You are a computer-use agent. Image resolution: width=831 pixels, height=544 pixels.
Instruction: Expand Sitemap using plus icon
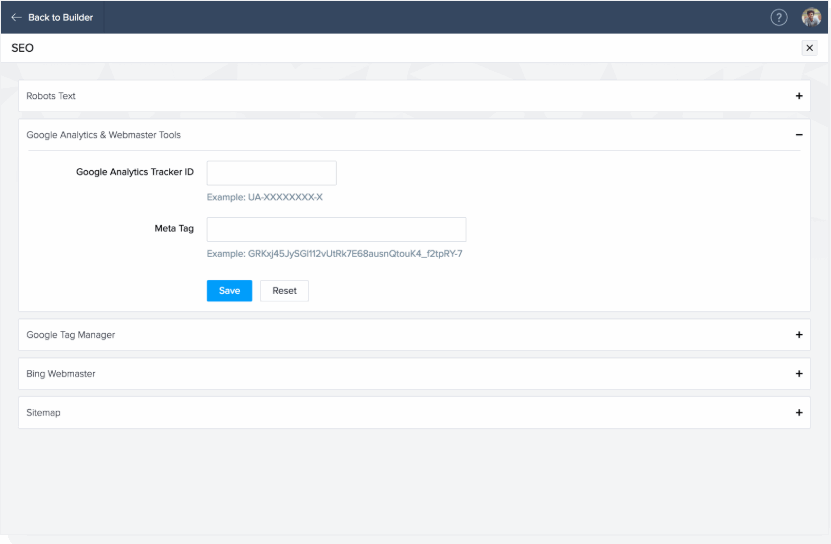click(798, 412)
